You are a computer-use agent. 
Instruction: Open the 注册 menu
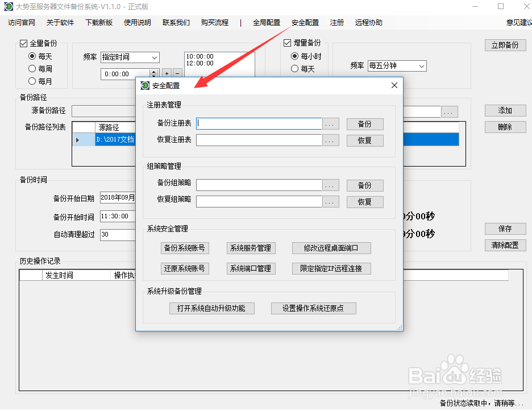tap(337, 22)
